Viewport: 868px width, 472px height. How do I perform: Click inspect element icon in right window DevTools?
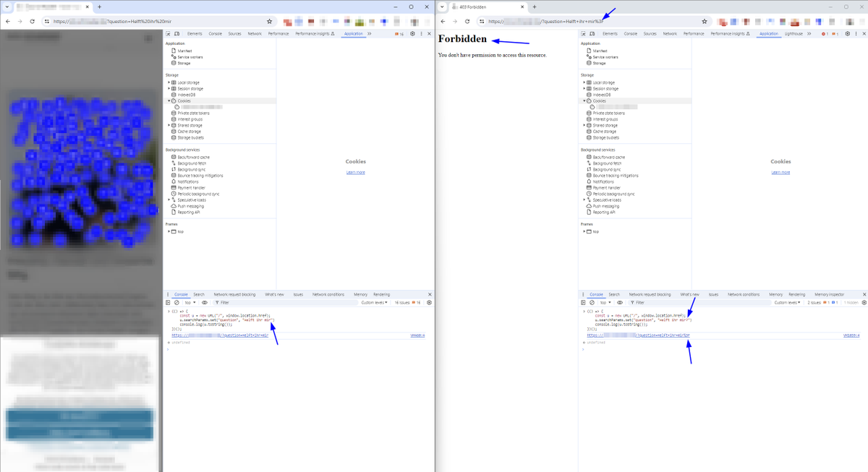tap(583, 34)
